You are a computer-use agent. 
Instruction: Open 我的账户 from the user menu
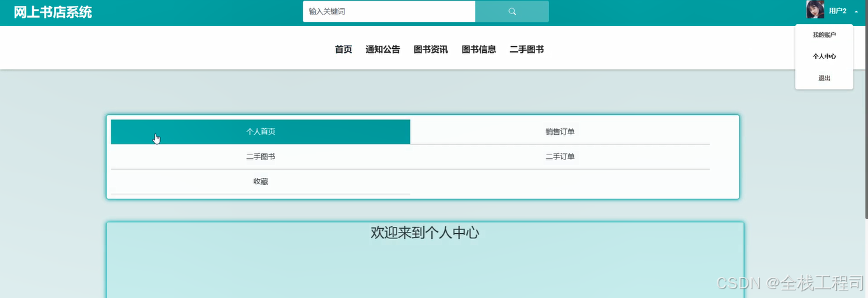pos(824,35)
